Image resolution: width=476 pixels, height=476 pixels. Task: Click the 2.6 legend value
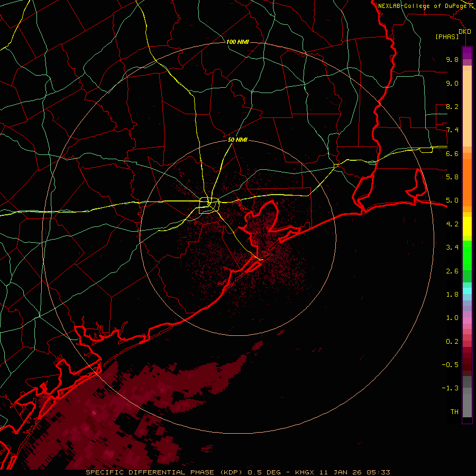[452, 271]
